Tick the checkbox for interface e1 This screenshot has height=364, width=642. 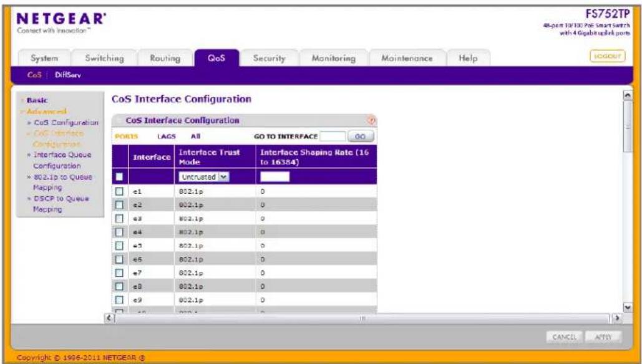pyautogui.click(x=119, y=191)
